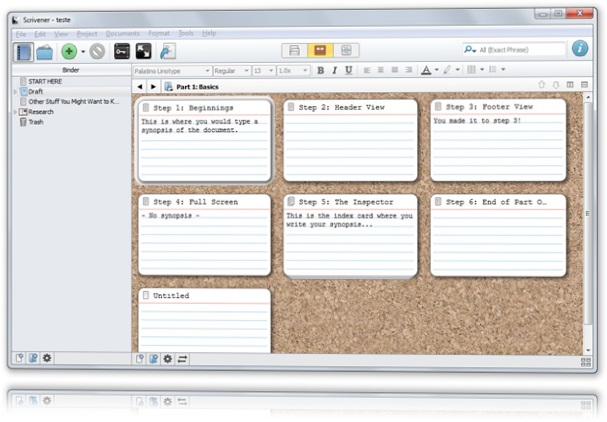Select the Untitled index card
Viewport: 607px width, 422px height.
[204, 321]
